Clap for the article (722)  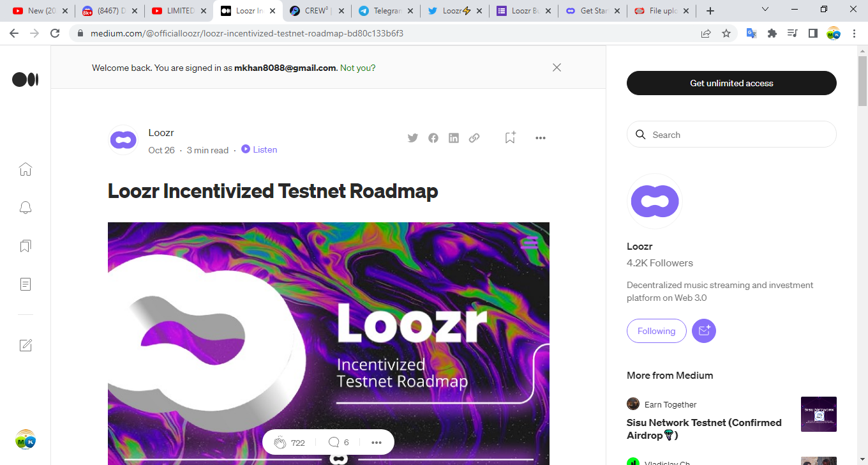tap(289, 442)
